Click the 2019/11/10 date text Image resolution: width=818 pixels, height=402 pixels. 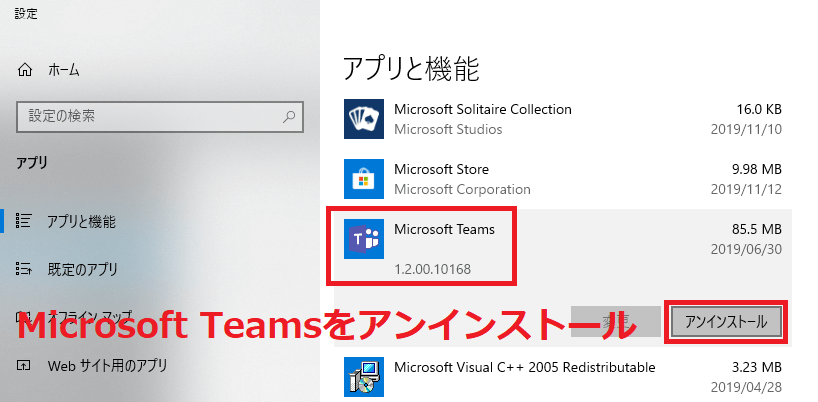click(747, 129)
